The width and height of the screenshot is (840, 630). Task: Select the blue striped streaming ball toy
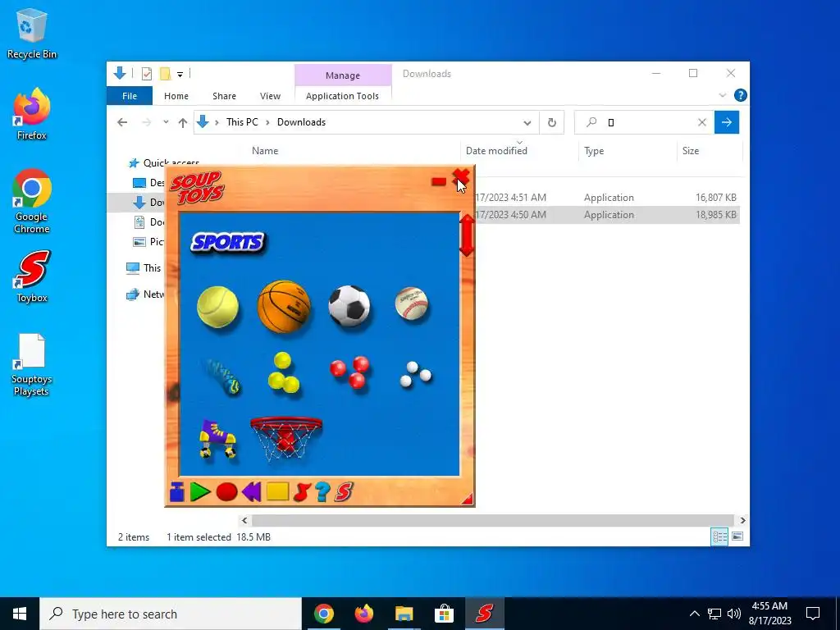coord(221,377)
